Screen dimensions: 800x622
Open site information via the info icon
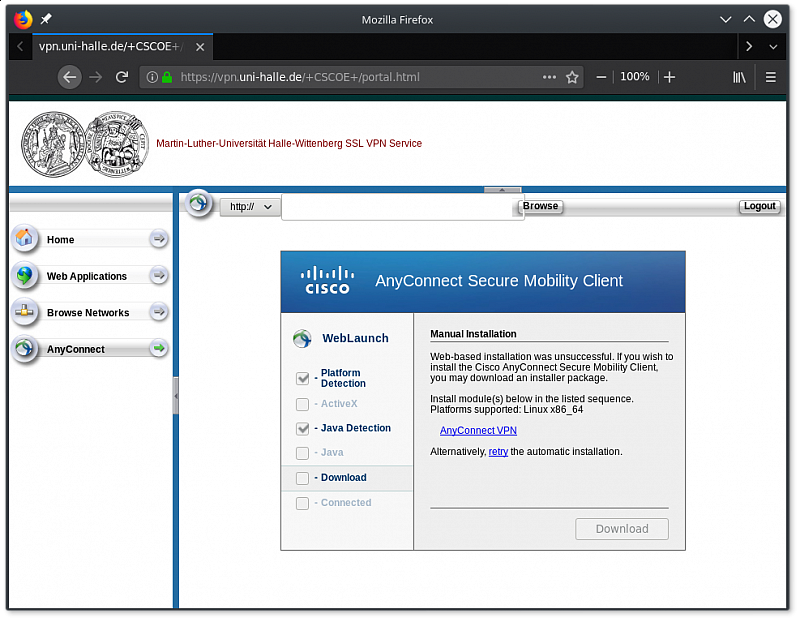tap(152, 77)
